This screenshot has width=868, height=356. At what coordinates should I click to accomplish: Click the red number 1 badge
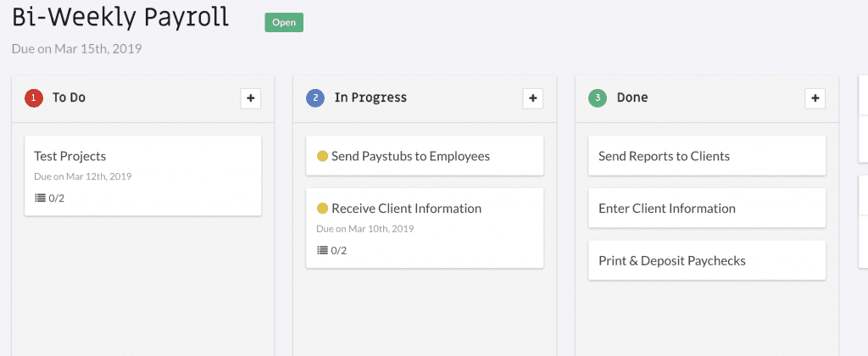(34, 98)
